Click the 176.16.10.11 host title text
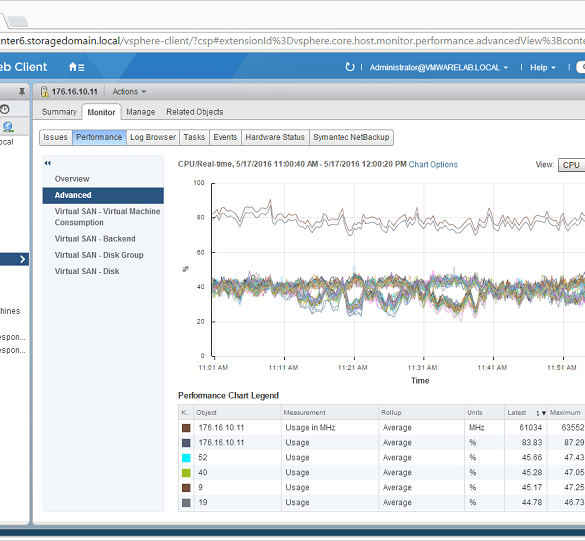This screenshot has width=585, height=541. 75,92
